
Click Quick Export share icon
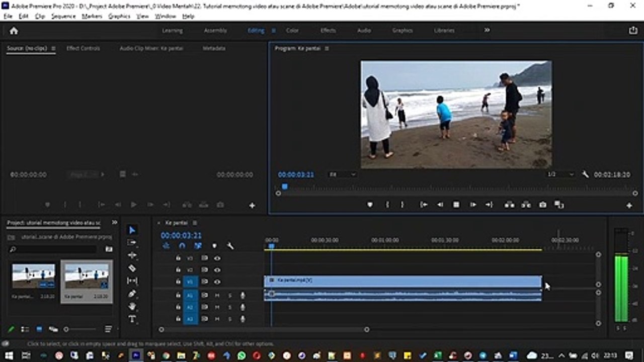coord(633,31)
